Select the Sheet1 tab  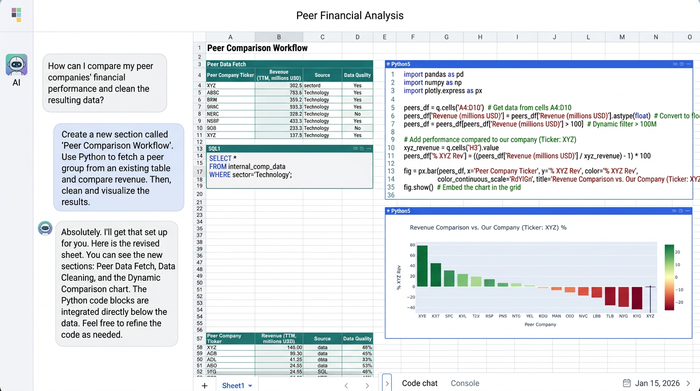(233, 385)
